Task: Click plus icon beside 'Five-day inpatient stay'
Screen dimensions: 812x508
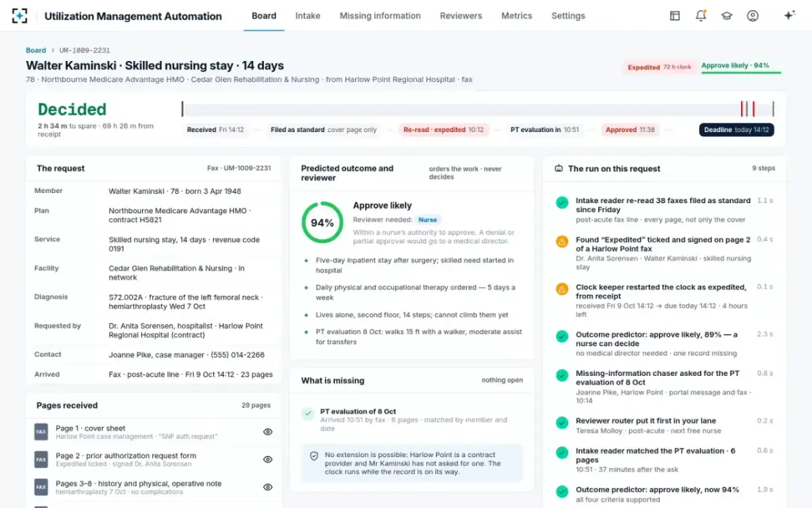Action: coord(306,260)
